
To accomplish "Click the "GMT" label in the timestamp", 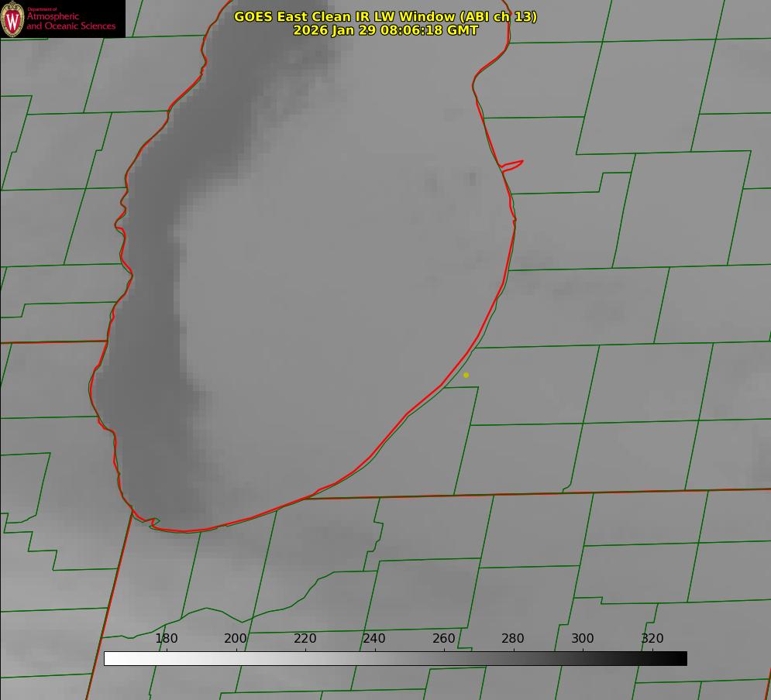I will 463,30.
